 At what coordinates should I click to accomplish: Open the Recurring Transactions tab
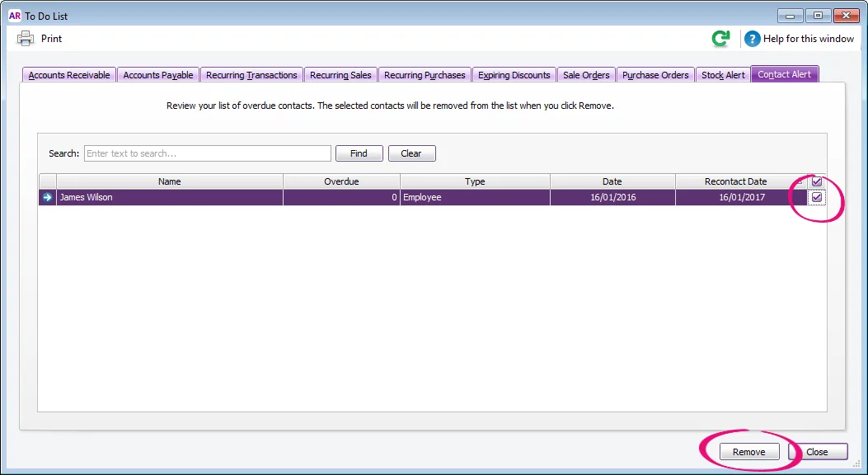point(251,75)
